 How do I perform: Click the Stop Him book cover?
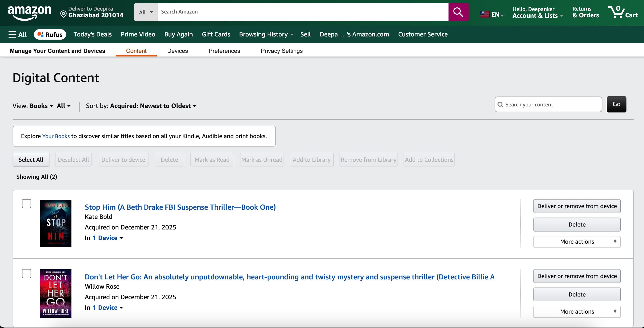[56, 223]
